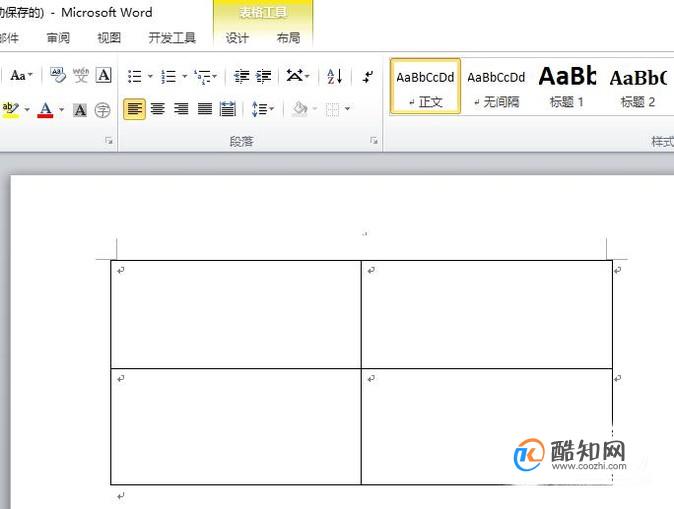Click inside the top-right table cell
The image size is (674, 509).
[487, 314]
